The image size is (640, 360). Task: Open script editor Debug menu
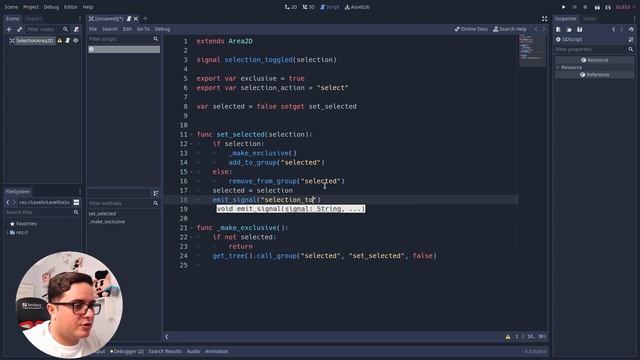pyautogui.click(x=162, y=29)
